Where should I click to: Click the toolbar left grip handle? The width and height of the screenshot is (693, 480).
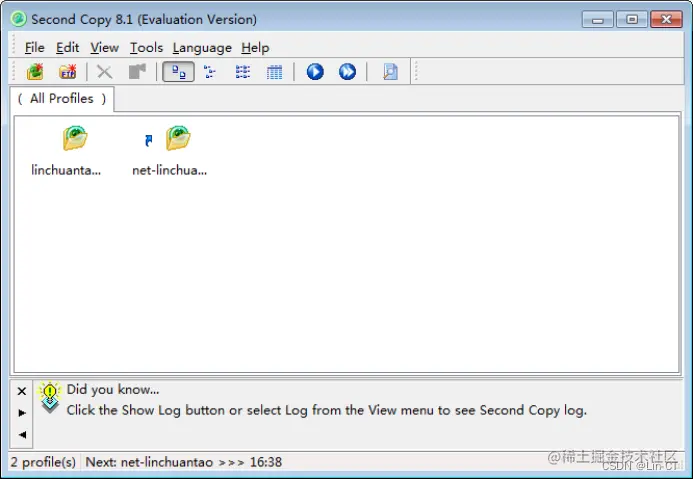(14, 71)
